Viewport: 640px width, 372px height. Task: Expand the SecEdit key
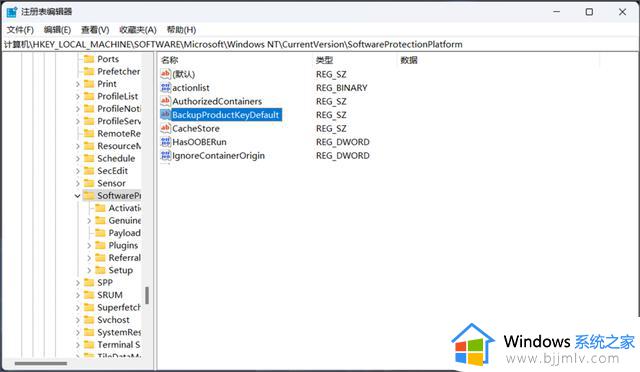click(x=78, y=171)
